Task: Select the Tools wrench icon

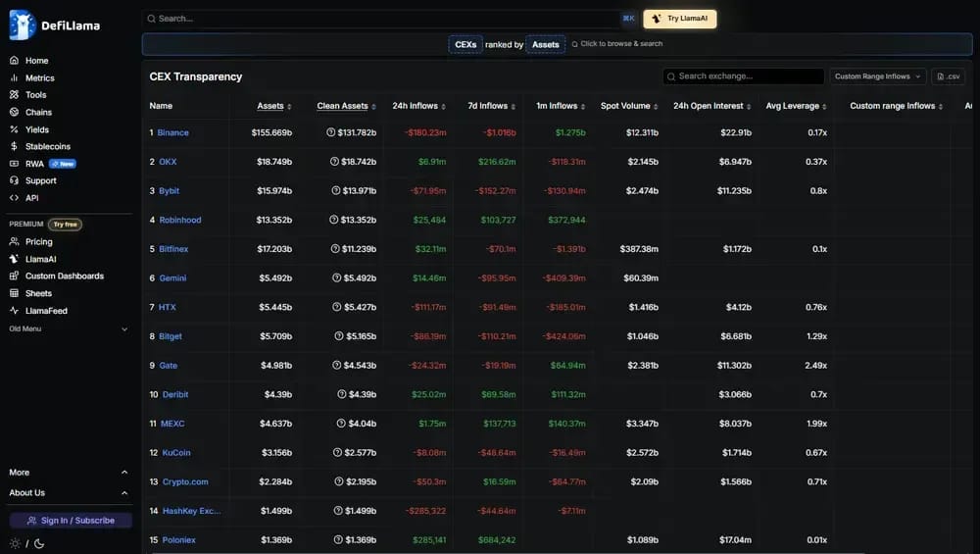Action: tap(14, 95)
